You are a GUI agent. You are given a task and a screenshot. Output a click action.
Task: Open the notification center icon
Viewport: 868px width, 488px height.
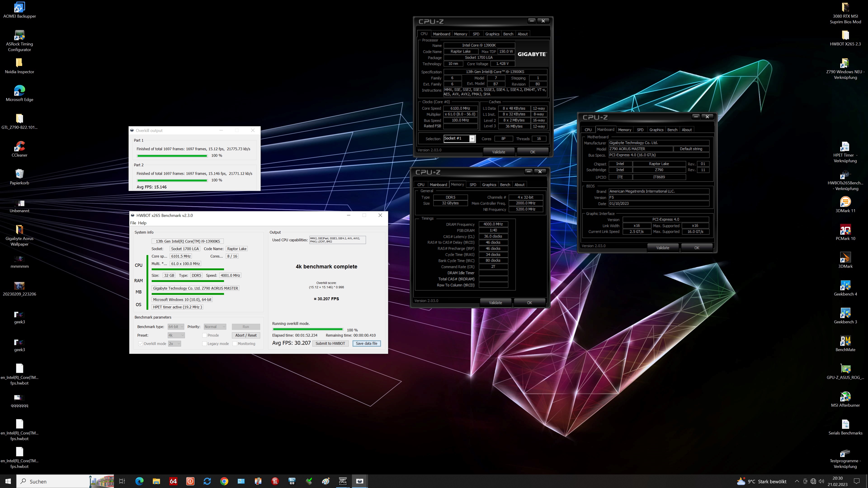(x=857, y=481)
